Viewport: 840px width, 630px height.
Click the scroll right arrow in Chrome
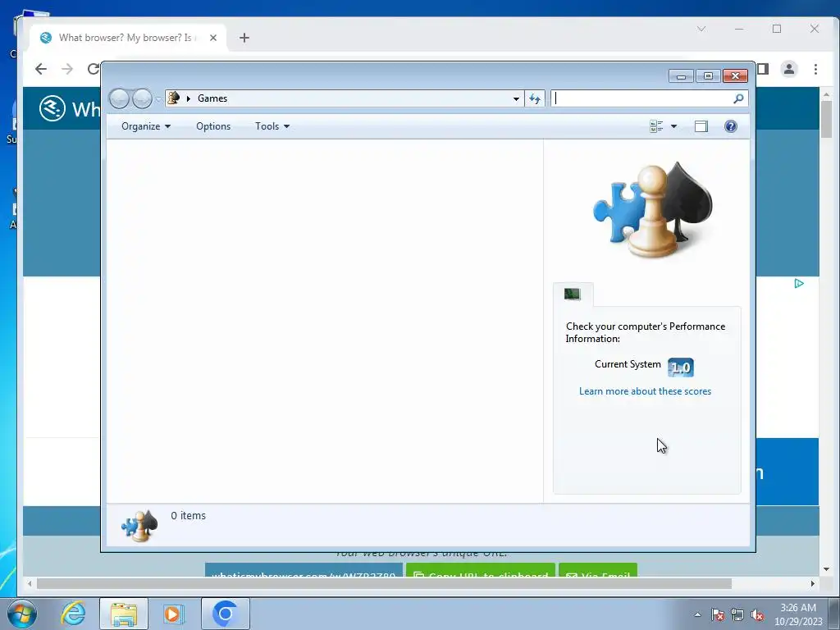click(813, 583)
